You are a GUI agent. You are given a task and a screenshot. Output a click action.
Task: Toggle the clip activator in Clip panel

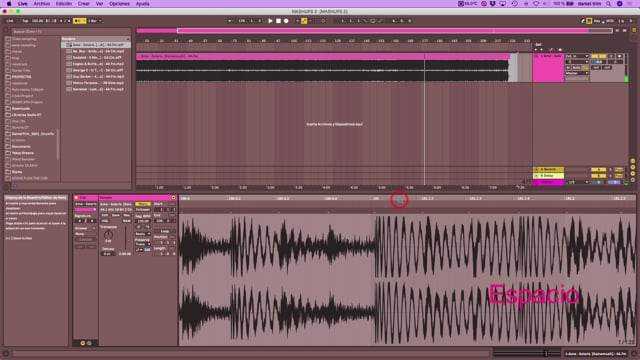pyautogui.click(x=76, y=198)
